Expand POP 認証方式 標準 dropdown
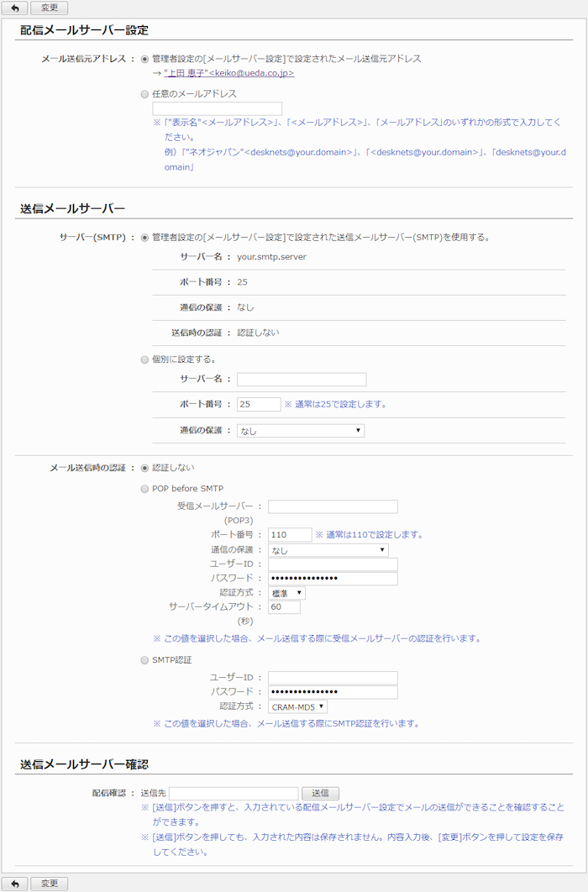Screen dimensions: 588x892 click(x=286, y=593)
